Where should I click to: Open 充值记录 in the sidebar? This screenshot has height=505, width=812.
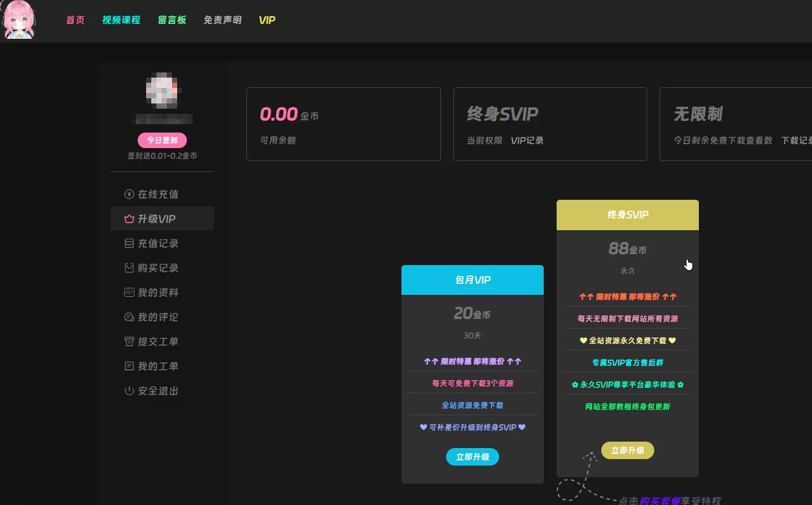162,244
